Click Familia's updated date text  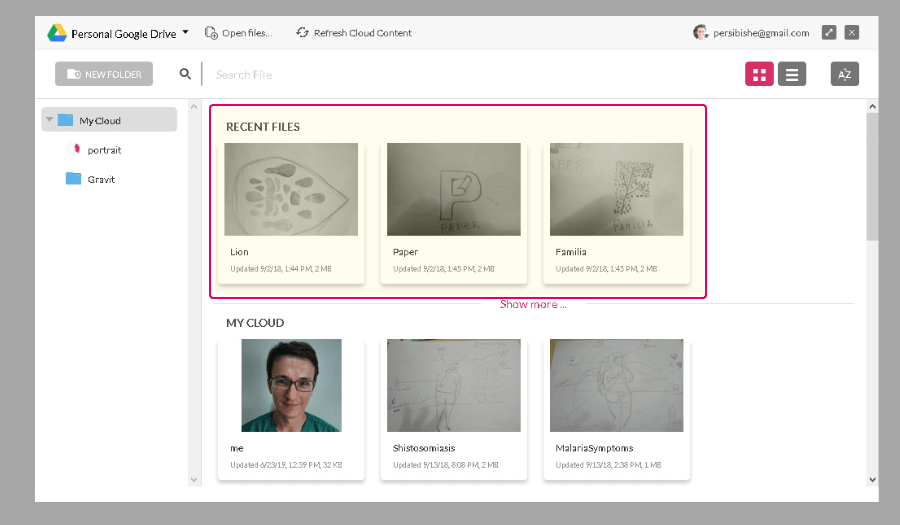(606, 269)
